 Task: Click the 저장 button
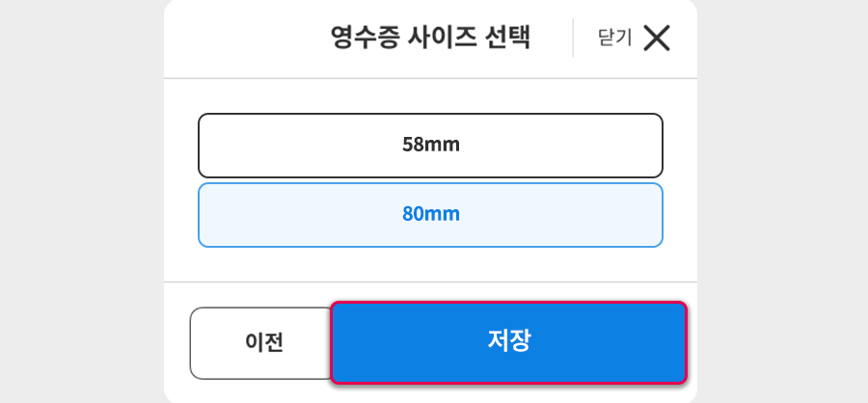pyautogui.click(x=508, y=342)
